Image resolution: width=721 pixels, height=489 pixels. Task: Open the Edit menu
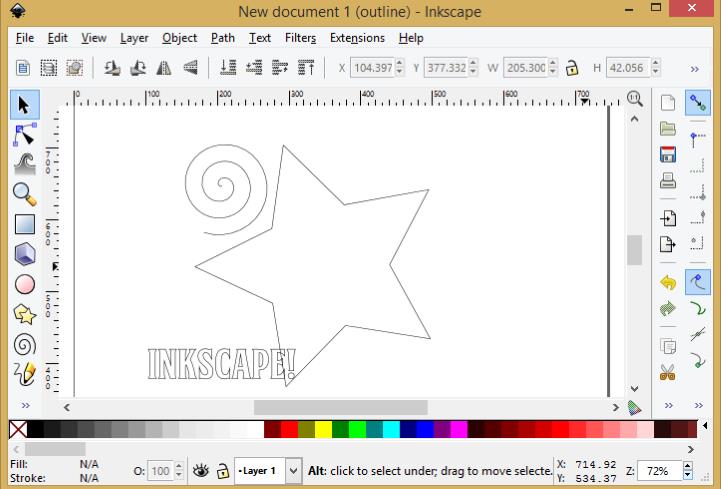pyautogui.click(x=57, y=38)
